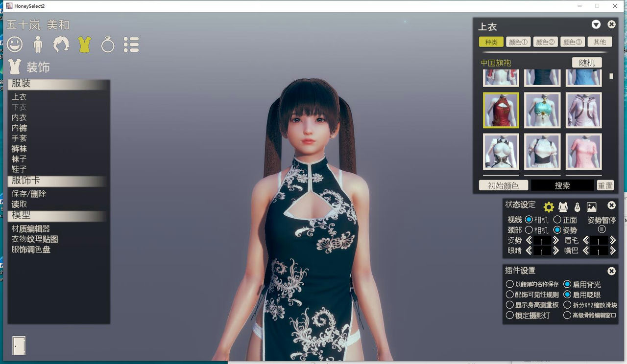Click the gear icon in 状态设定 panel
The height and width of the screenshot is (364, 627).
(548, 206)
